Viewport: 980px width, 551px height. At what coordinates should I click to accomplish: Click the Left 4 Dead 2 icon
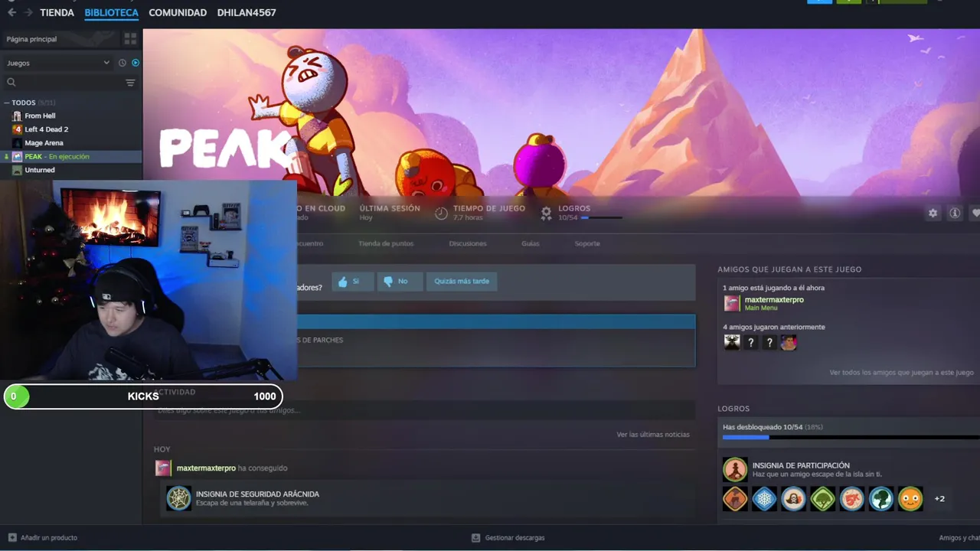(17, 129)
